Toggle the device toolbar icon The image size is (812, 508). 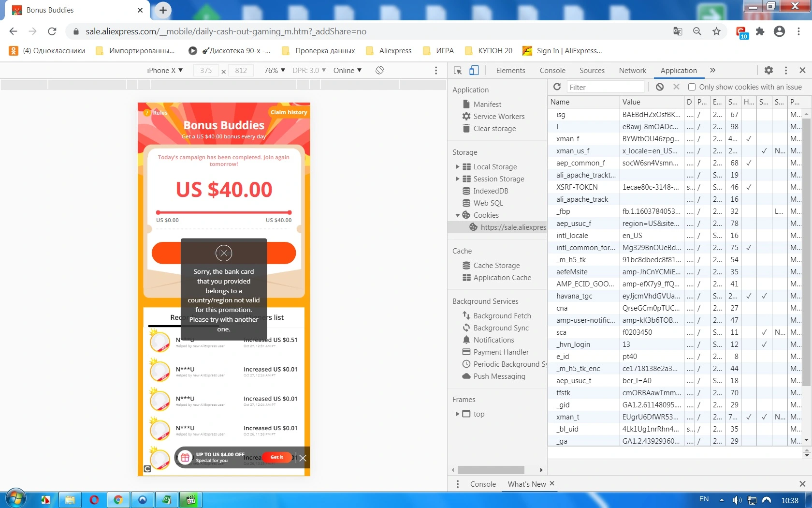(x=474, y=70)
